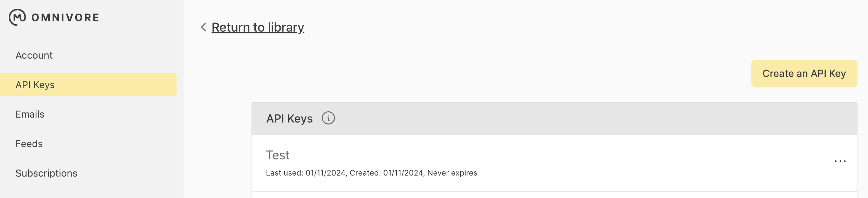
Task: Click the 'Last used: 01/11/2024' text
Action: (x=306, y=173)
